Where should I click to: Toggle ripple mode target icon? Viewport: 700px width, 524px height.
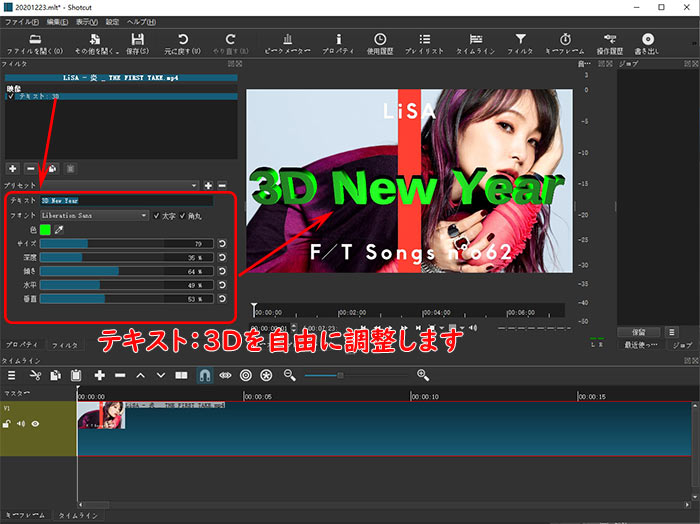(x=246, y=375)
